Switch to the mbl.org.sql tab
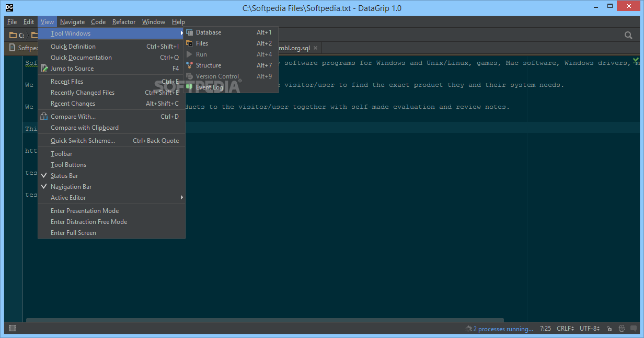Viewport: 644px width, 338px height. 294,48
